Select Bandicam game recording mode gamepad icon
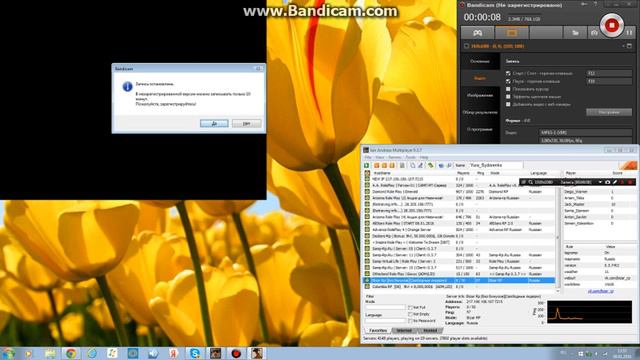The image size is (640, 360). click(x=478, y=33)
